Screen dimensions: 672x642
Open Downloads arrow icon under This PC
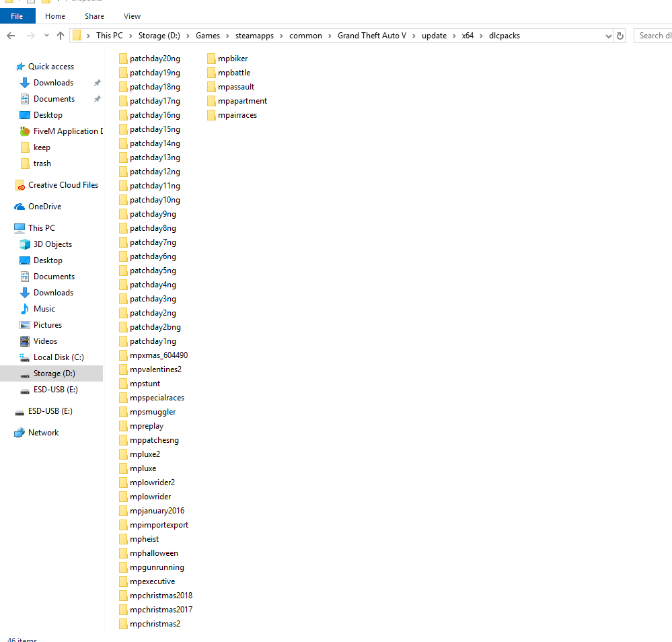point(25,293)
